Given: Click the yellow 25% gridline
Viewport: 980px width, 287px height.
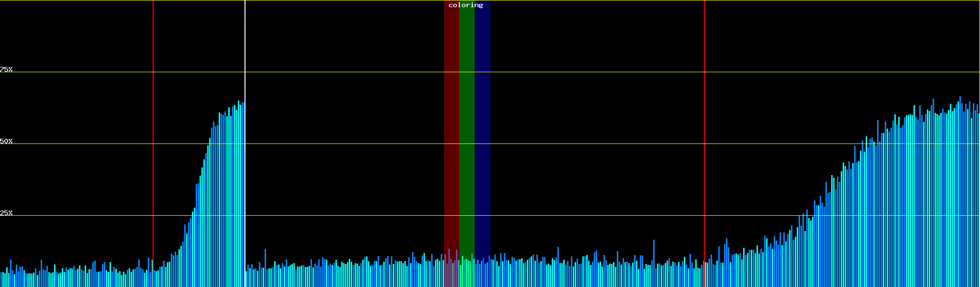Looking at the screenshot, I should (335, 215).
